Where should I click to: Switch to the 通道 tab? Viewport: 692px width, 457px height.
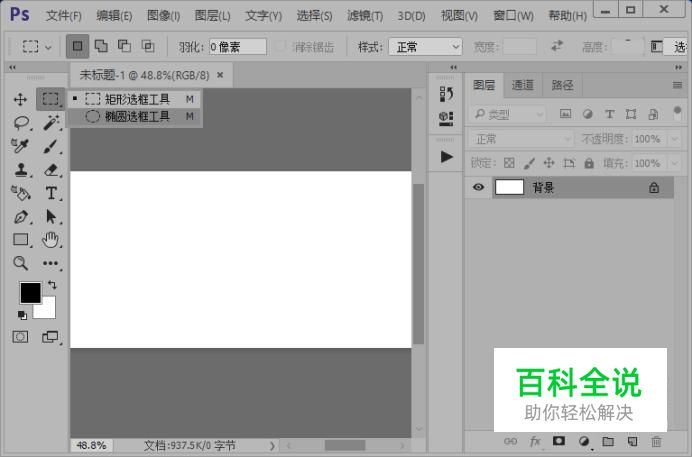pos(522,85)
